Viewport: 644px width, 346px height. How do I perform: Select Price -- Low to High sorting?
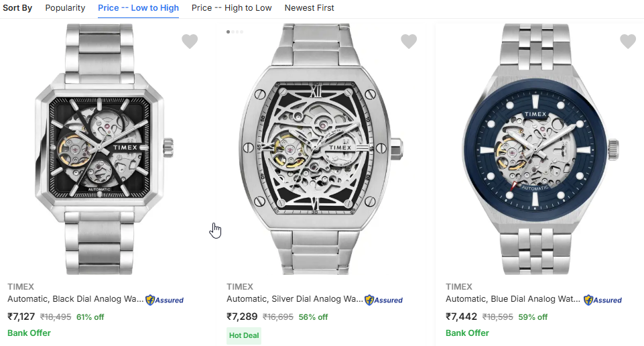pos(138,8)
